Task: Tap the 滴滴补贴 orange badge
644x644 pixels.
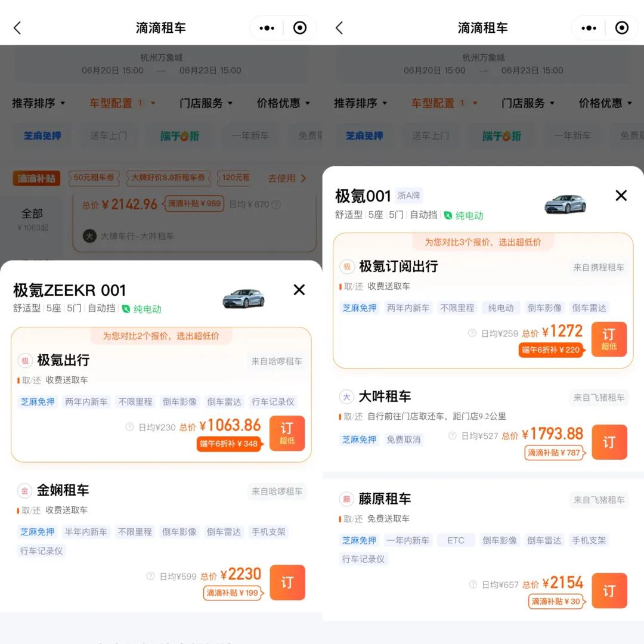Action: tap(36, 178)
